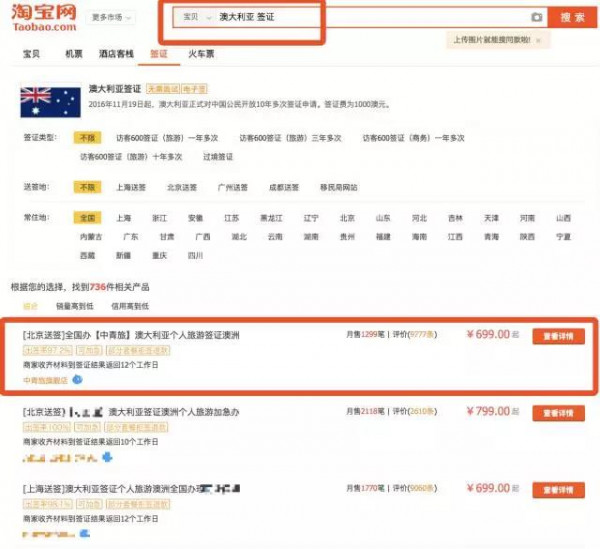The height and width of the screenshot is (549, 600).
Task: Click blue badge icon under the 上海送签 listing
Action: [x=85, y=533]
